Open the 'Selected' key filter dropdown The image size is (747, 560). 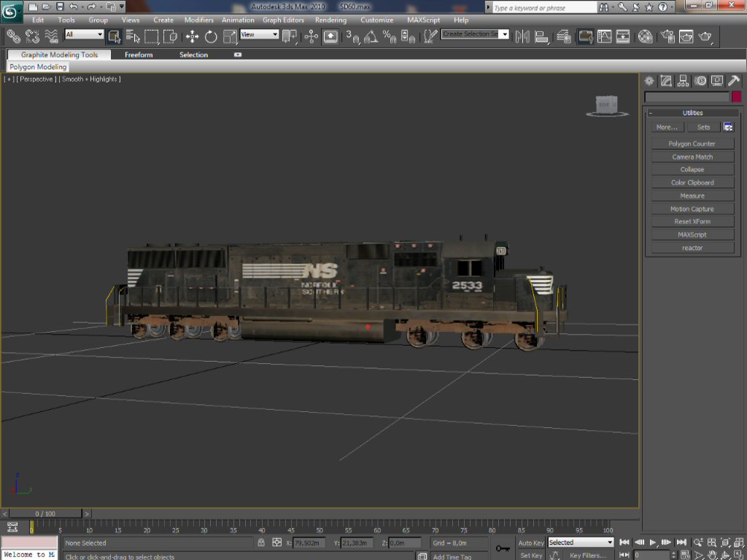(x=580, y=542)
